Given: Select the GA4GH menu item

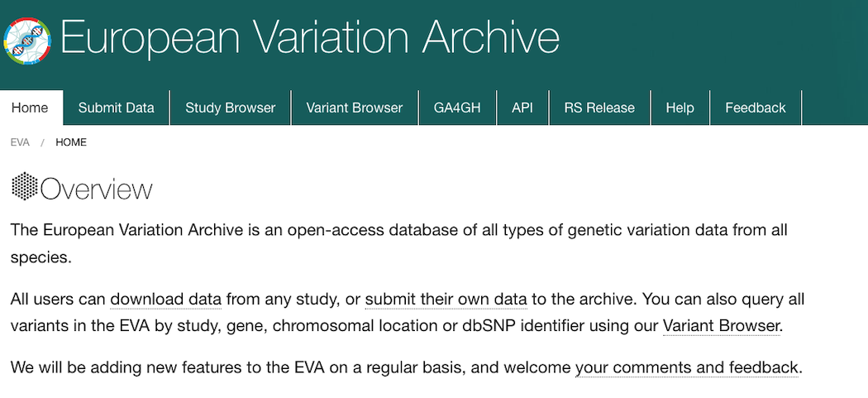Looking at the screenshot, I should (x=457, y=108).
